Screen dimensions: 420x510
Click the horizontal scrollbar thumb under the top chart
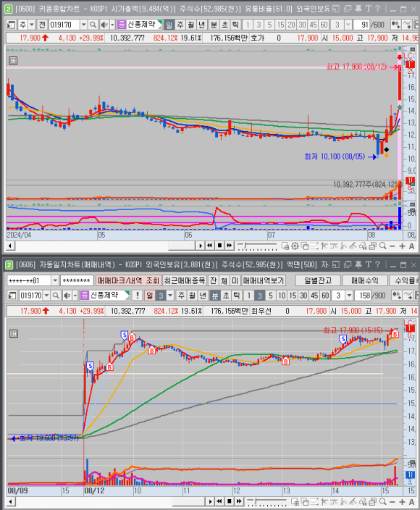(x=181, y=246)
